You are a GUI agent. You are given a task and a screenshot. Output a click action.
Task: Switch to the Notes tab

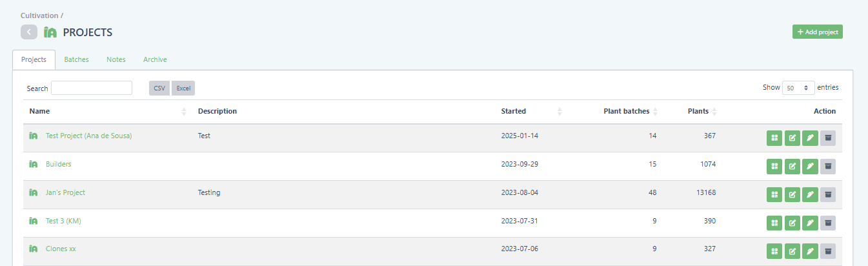[x=116, y=59]
